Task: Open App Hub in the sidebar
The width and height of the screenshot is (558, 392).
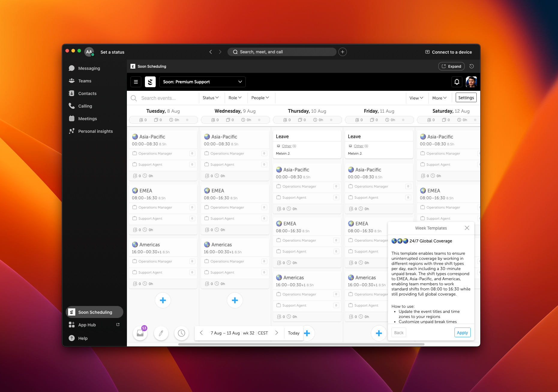Action: click(94, 325)
